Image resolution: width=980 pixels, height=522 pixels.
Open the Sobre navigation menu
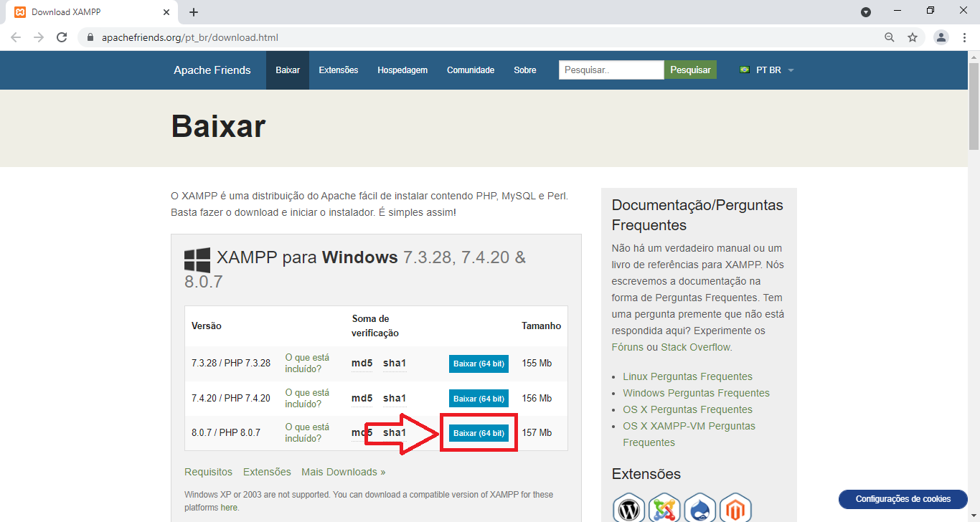coord(525,70)
